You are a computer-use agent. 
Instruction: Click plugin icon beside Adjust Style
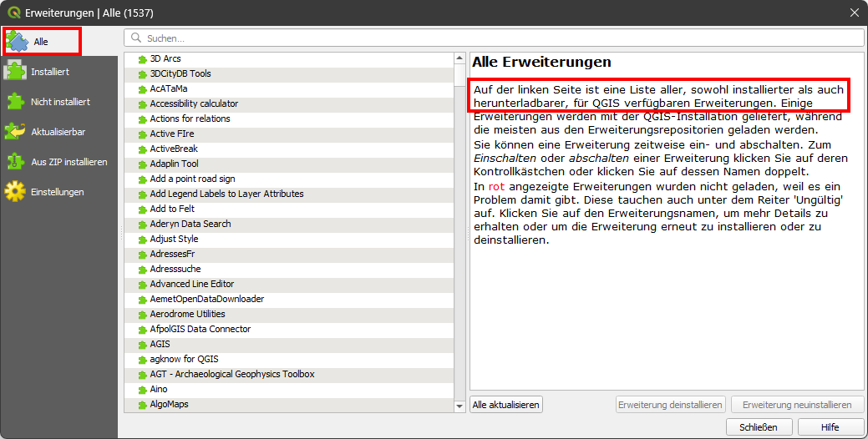[142, 240]
